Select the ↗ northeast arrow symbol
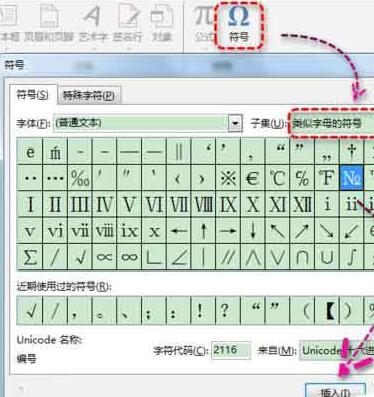Image resolution: width=374 pixels, height=397 pixels. (302, 230)
